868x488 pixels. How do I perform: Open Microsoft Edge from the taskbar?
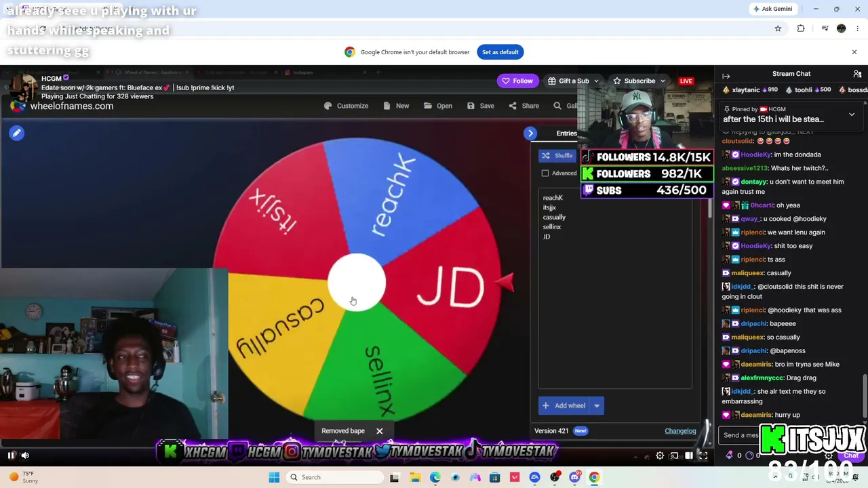(435, 477)
